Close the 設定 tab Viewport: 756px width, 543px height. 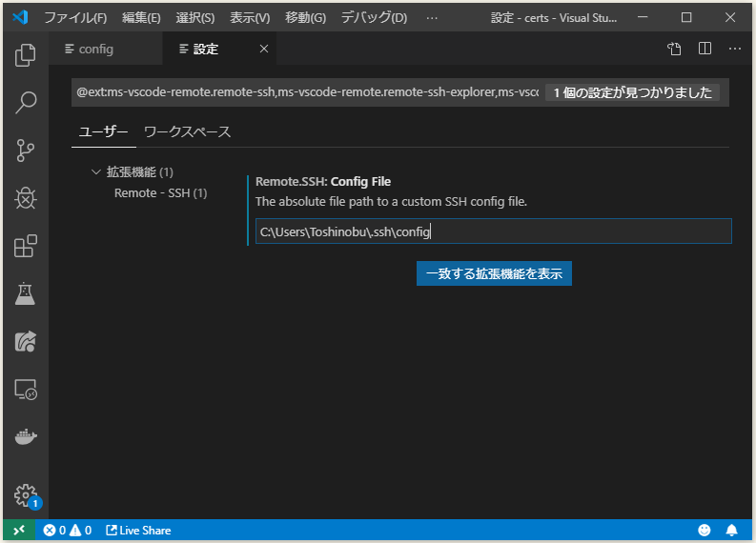point(264,49)
